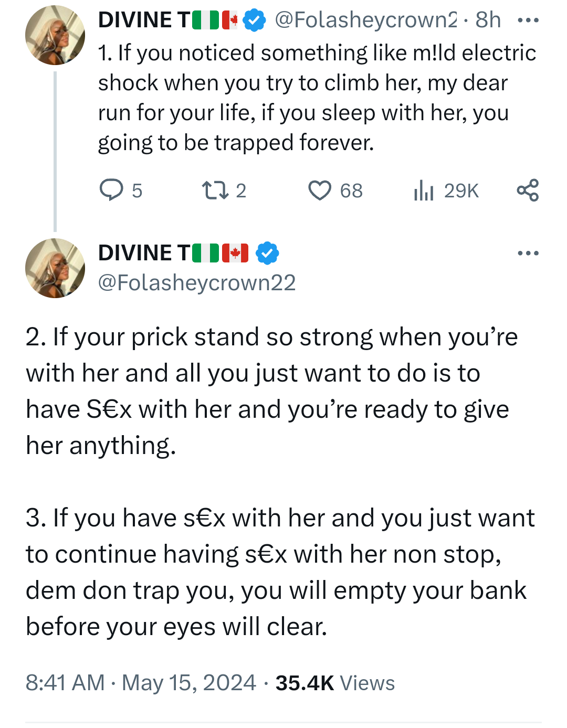Screen dimensions: 567x728
Task: Open @Folasheycrown22 handle link
Action: (x=197, y=283)
